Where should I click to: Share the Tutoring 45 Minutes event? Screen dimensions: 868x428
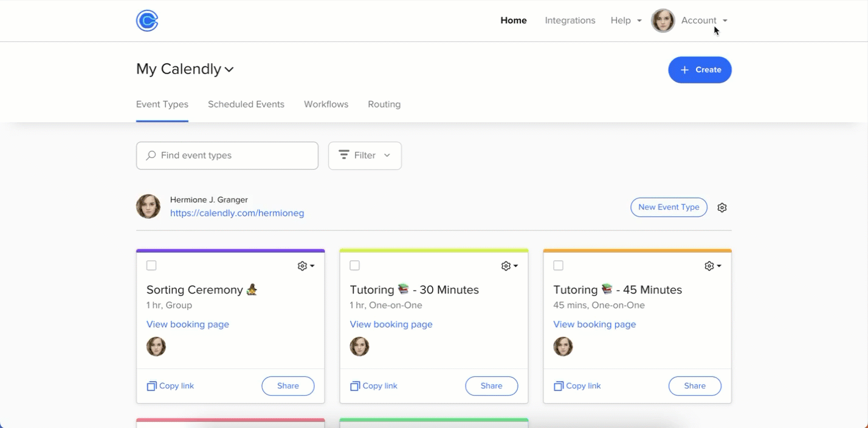(695, 386)
